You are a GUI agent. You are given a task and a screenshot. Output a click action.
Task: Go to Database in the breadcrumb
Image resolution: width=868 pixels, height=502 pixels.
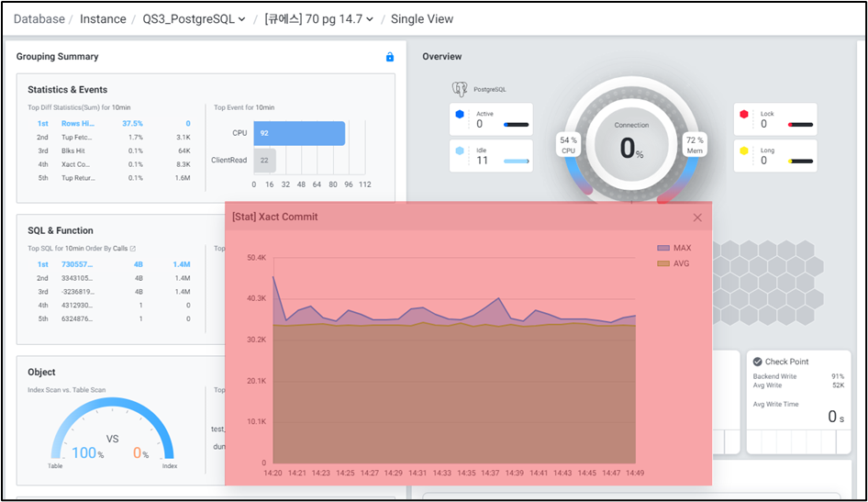[x=39, y=19]
